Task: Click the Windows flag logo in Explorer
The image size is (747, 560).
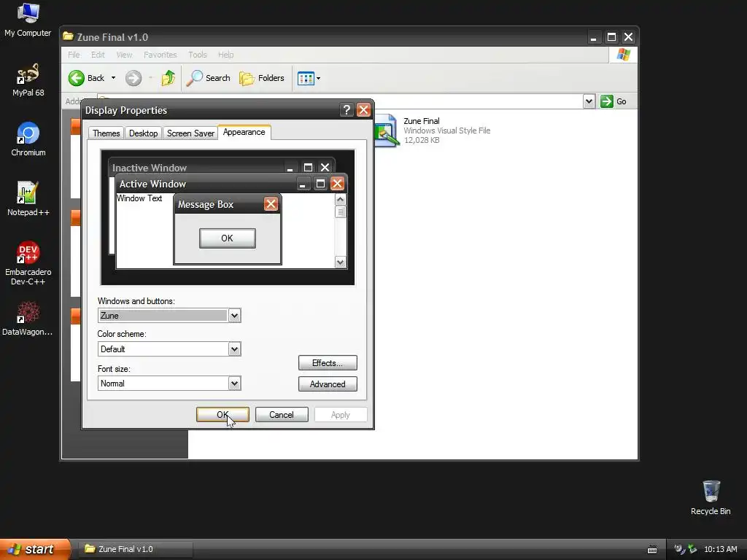Action: click(623, 55)
